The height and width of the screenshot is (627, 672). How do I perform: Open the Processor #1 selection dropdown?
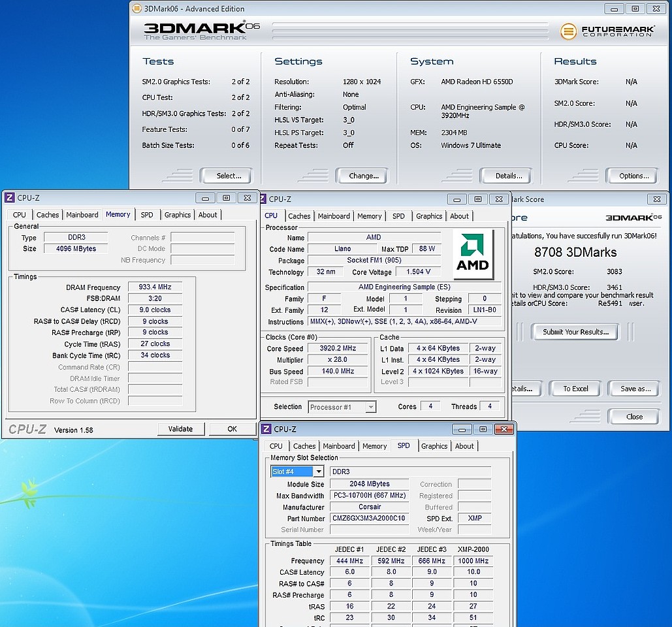pyautogui.click(x=371, y=407)
